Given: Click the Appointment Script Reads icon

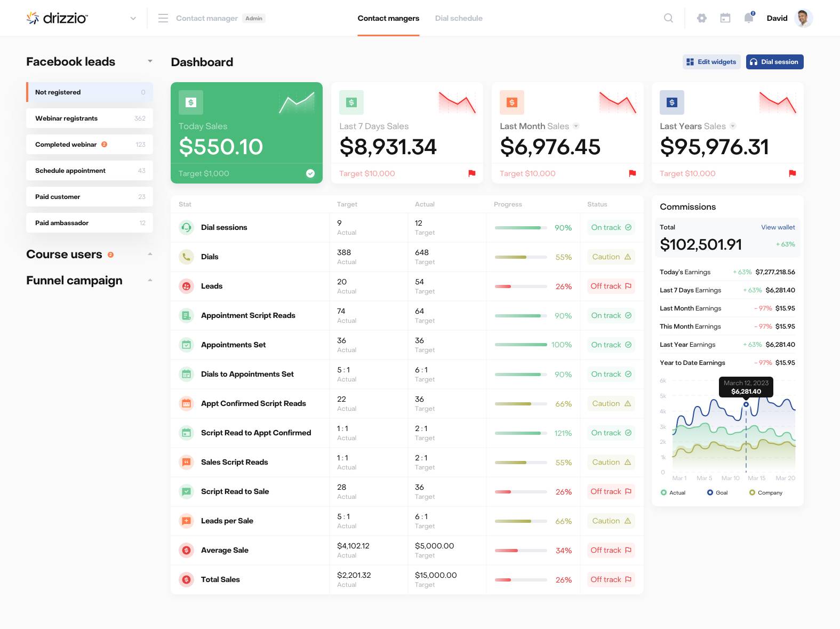Looking at the screenshot, I should point(186,315).
